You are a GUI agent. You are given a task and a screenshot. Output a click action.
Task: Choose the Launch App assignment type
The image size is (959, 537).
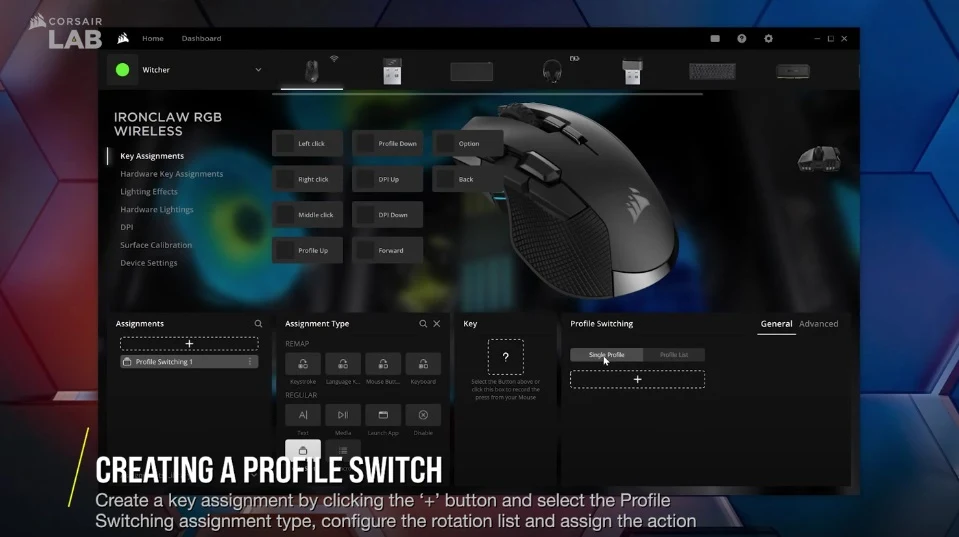[383, 415]
